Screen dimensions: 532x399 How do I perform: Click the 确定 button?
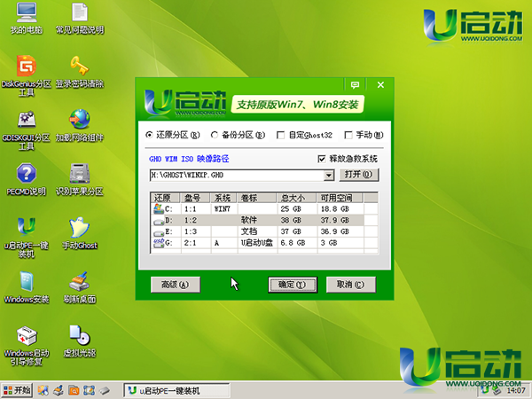[292, 285]
